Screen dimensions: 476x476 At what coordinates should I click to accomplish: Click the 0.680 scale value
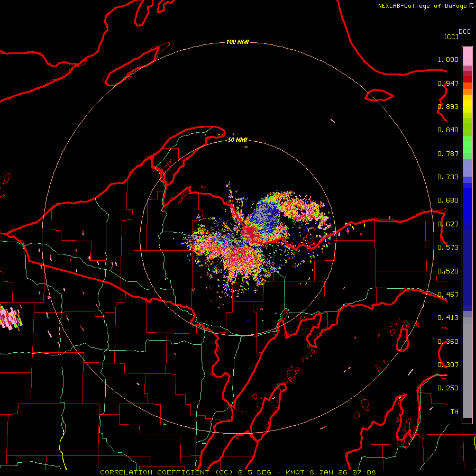coord(448,200)
